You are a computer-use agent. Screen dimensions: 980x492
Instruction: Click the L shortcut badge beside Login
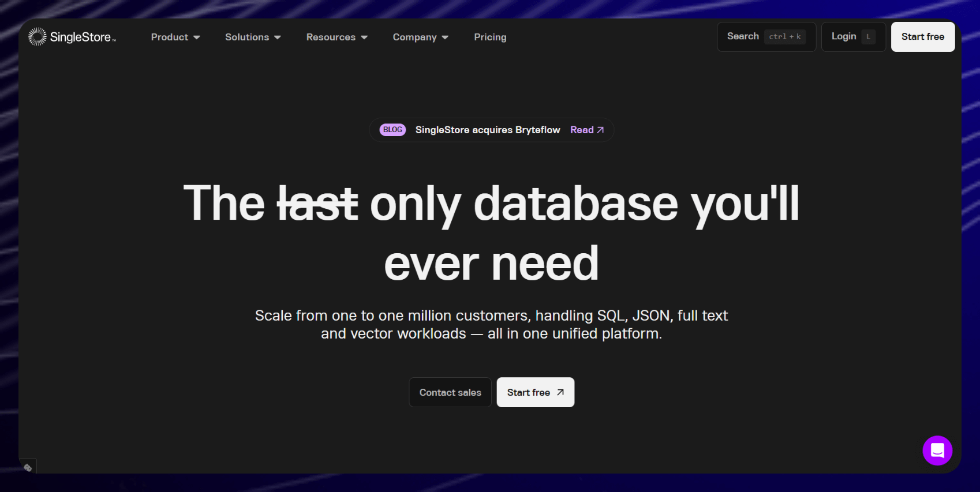click(x=868, y=37)
